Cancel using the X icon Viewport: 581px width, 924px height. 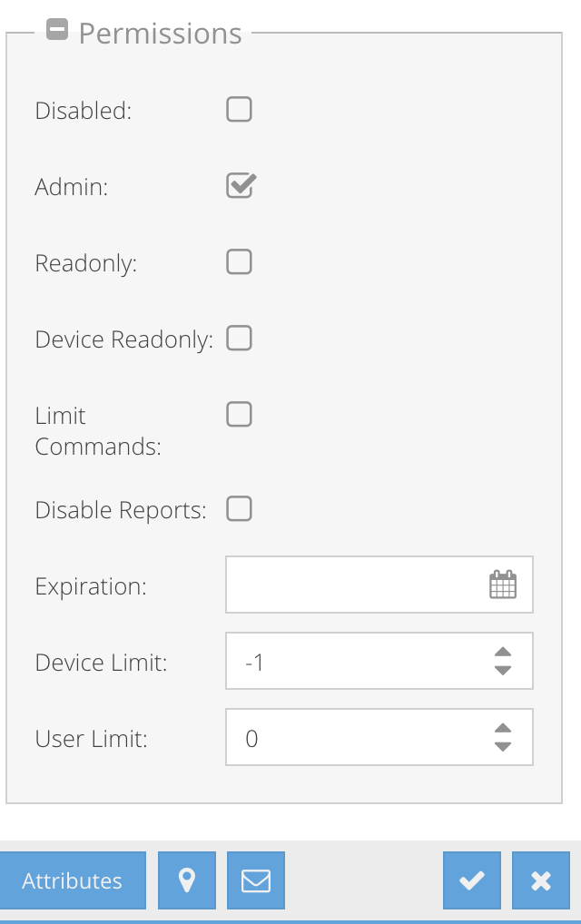point(541,880)
